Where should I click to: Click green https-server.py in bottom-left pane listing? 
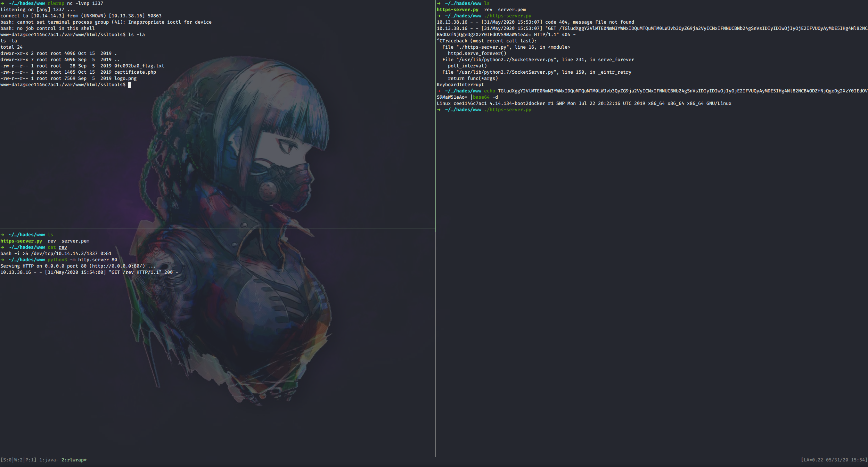point(21,241)
